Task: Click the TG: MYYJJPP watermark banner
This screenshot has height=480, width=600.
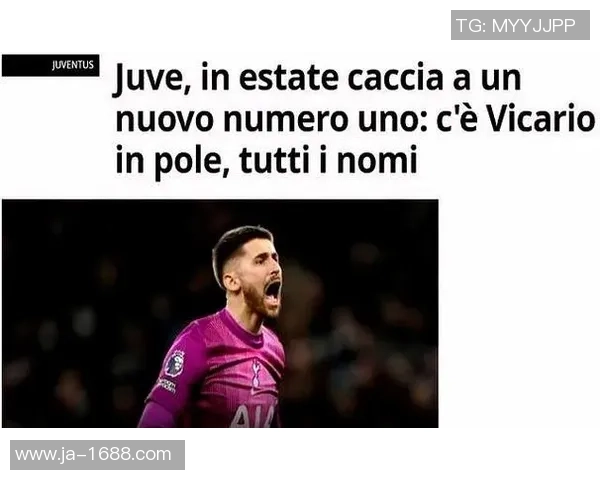Action: tap(520, 25)
